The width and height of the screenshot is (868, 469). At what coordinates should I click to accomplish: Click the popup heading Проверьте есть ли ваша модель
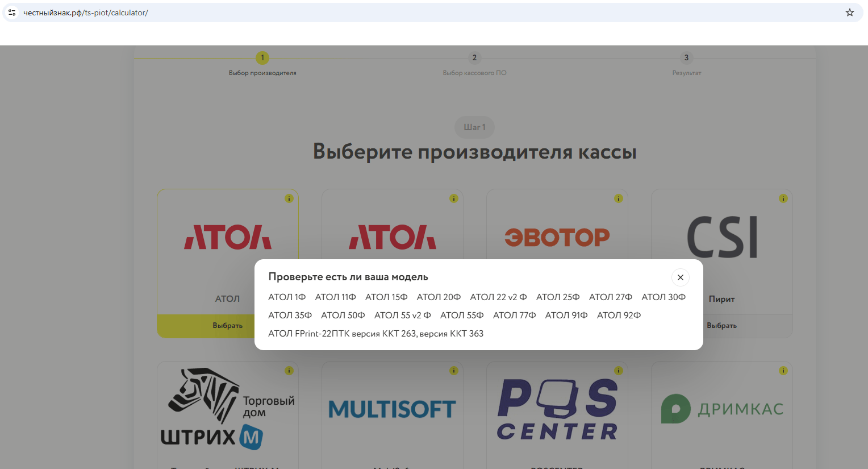click(x=348, y=277)
